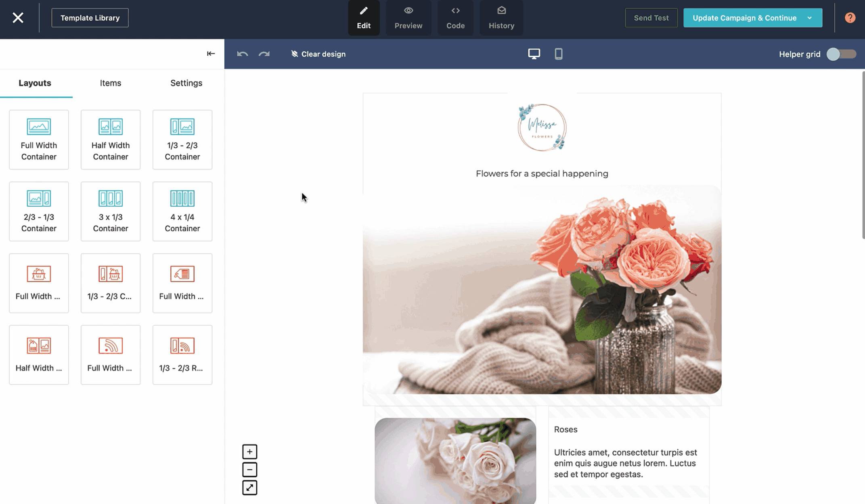Select the Layouts tab
This screenshot has height=504, width=865.
click(35, 83)
